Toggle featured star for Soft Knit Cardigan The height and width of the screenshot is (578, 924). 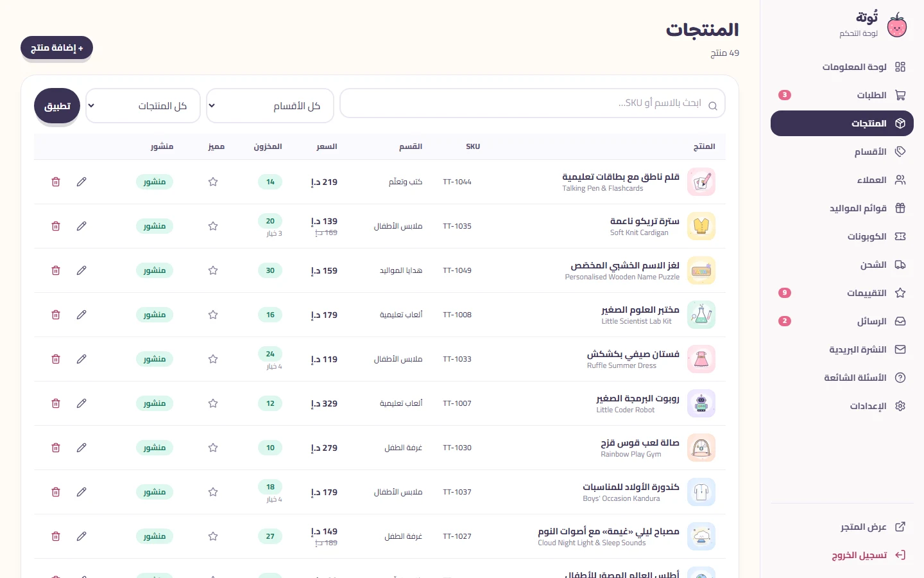213,226
